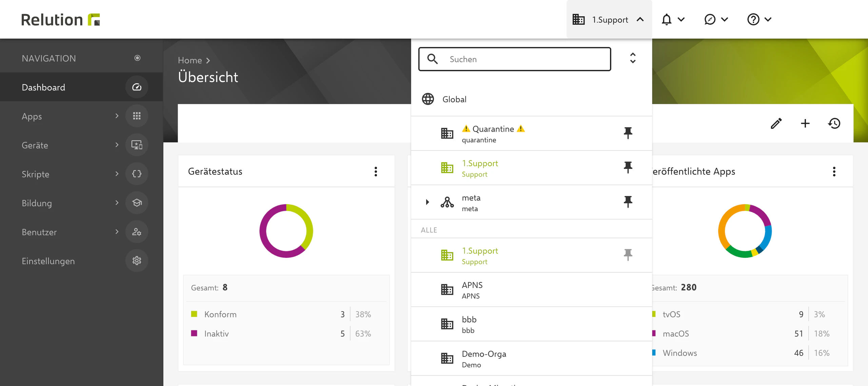Screen dimensions: 868x386
Task: Click the Bildung graduation cap icon
Action: point(137,203)
